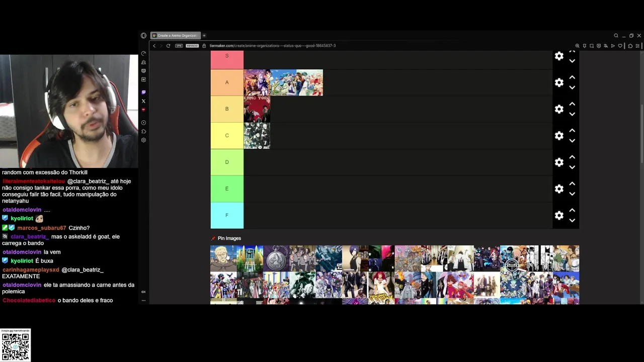
Task: Click chat username clara_beatriz_
Action: [x=29, y=237]
